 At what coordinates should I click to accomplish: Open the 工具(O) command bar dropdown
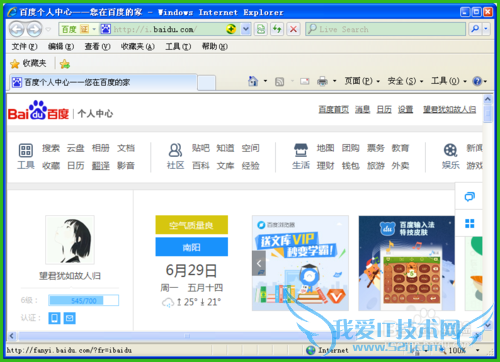tap(449, 81)
